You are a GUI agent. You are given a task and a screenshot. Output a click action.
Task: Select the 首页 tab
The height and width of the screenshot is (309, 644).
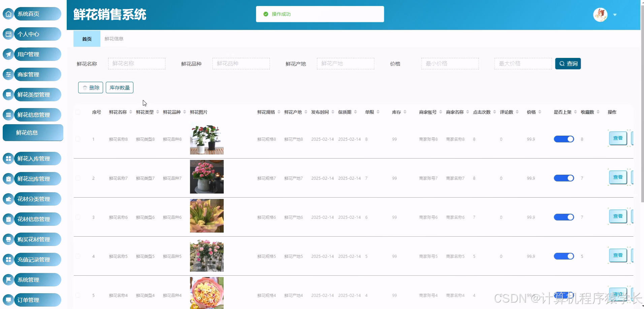point(87,39)
